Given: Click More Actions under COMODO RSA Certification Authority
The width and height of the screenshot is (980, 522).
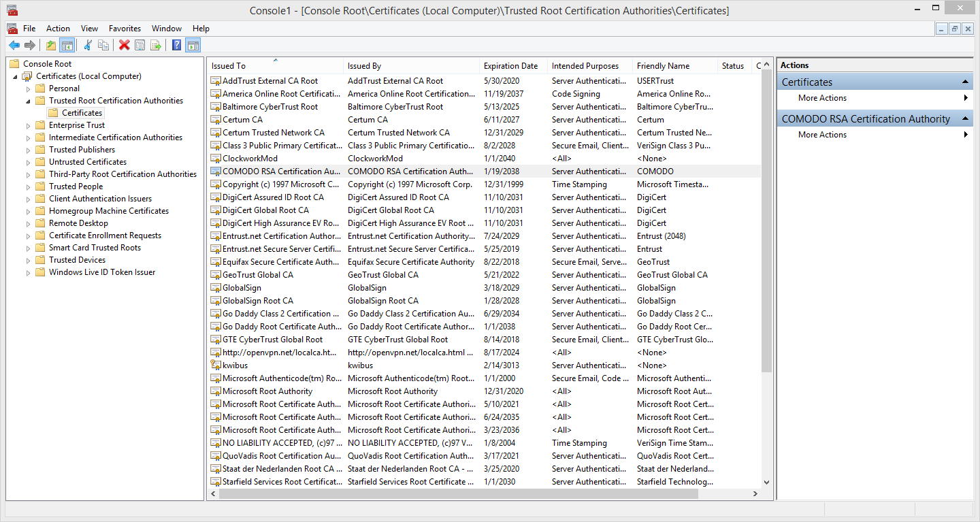Looking at the screenshot, I should [822, 135].
